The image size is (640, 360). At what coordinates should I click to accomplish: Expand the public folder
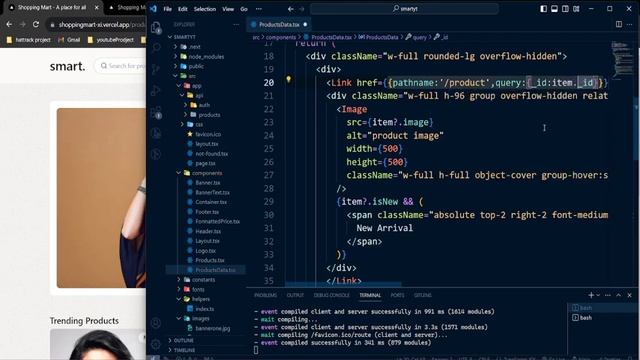[196, 66]
